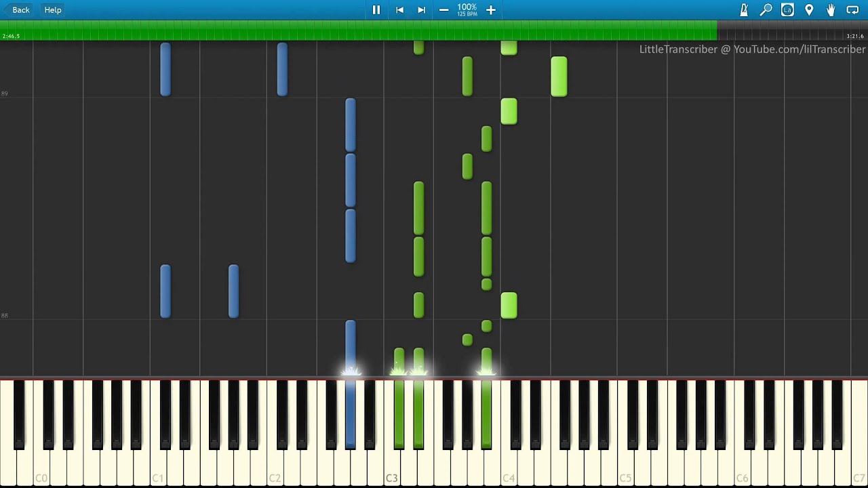This screenshot has width=868, height=488.
Task: Open the bookmark pin marker tool
Action: pyautogui.click(x=809, y=9)
